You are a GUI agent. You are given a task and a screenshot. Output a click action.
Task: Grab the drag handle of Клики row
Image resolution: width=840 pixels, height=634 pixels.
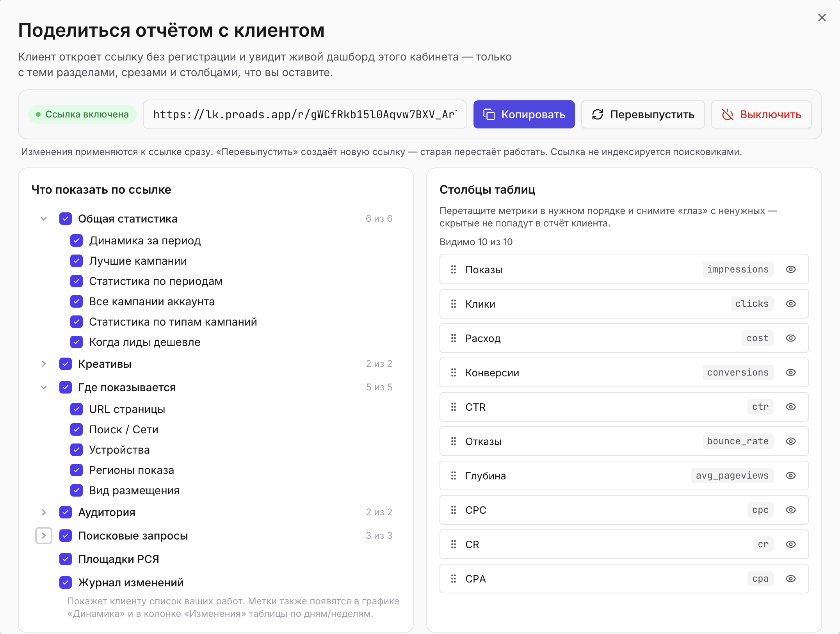click(454, 304)
